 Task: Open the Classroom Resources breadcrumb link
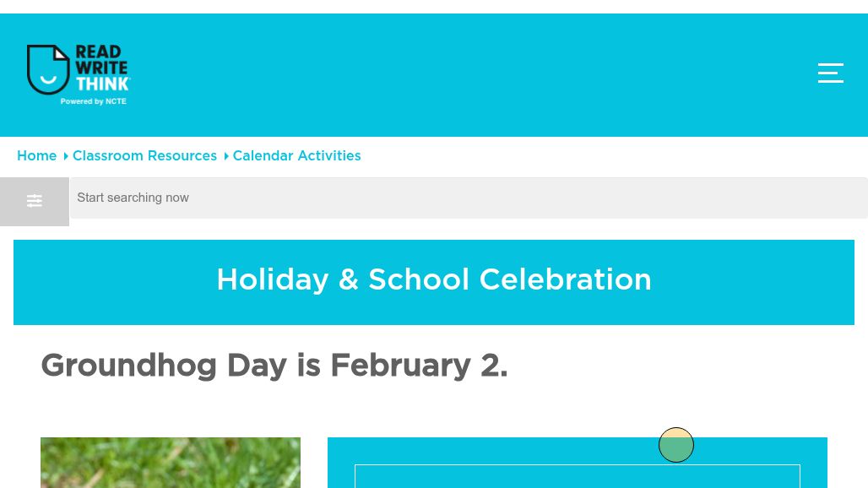tap(144, 156)
